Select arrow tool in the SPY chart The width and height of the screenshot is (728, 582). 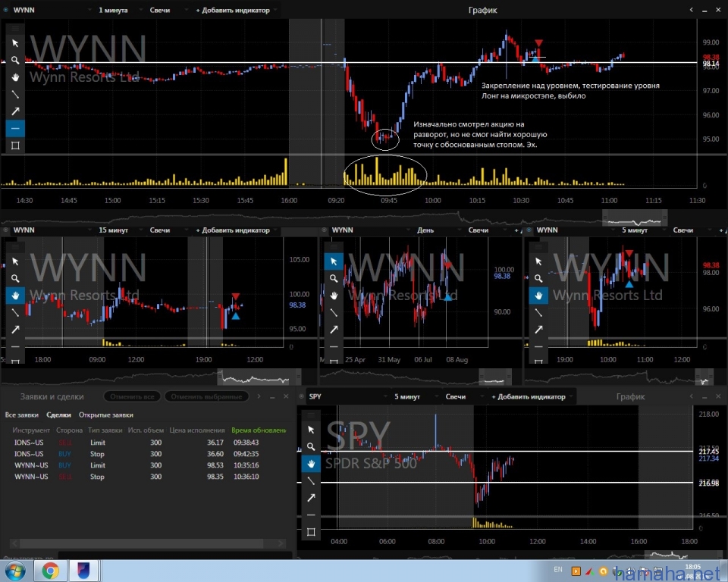point(311,498)
